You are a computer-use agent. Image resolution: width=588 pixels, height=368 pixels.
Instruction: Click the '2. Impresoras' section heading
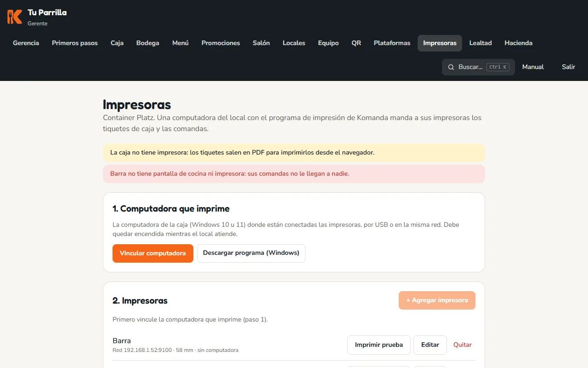(x=140, y=301)
